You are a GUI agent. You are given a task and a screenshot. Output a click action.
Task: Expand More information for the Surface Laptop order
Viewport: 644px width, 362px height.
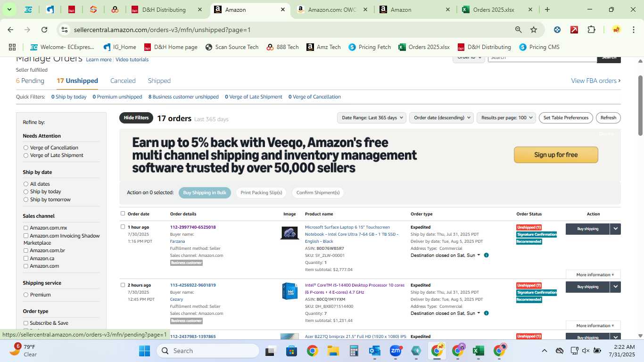click(593, 274)
